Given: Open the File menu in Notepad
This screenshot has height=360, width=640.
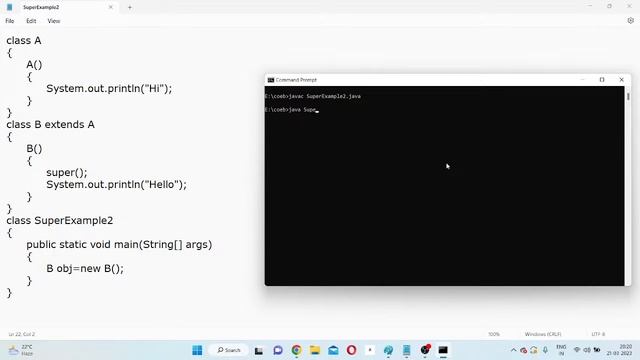Looking at the screenshot, I should point(10,21).
